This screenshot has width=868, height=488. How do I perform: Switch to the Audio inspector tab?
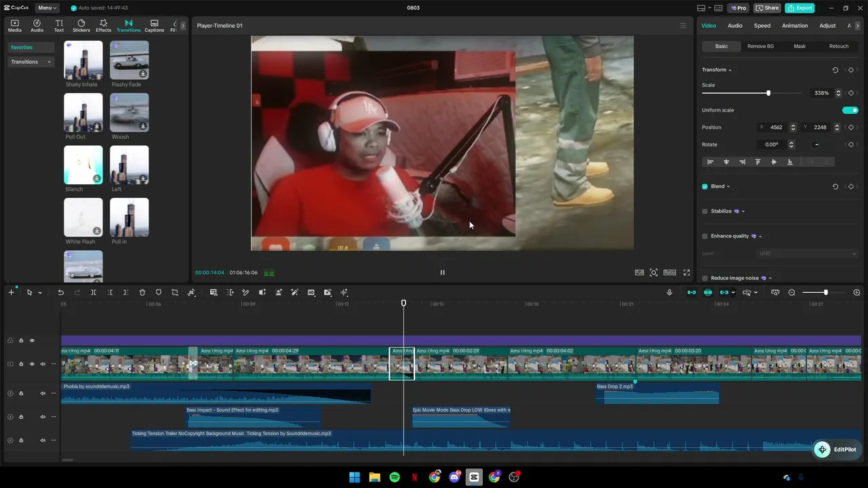[735, 26]
